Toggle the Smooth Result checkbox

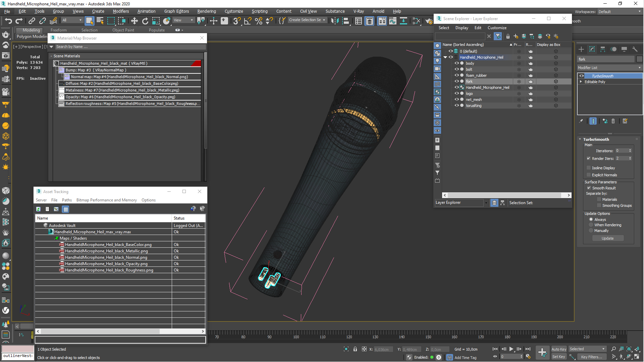[x=589, y=188]
